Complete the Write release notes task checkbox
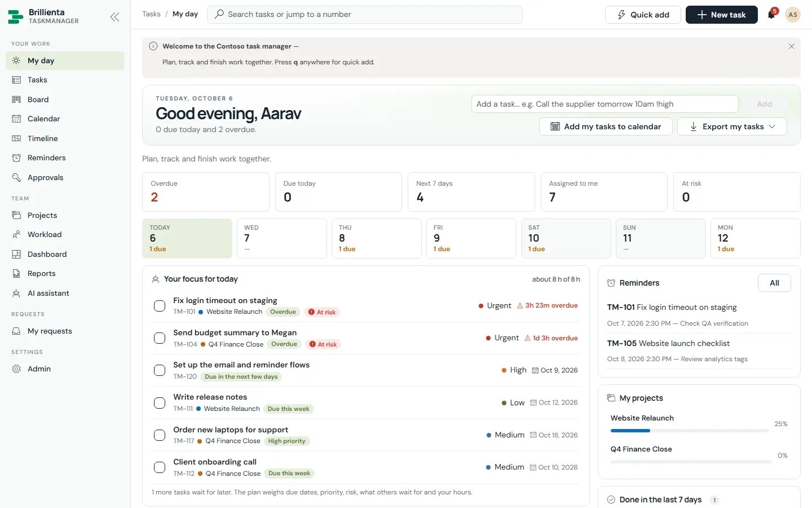812x508 pixels. (160, 403)
